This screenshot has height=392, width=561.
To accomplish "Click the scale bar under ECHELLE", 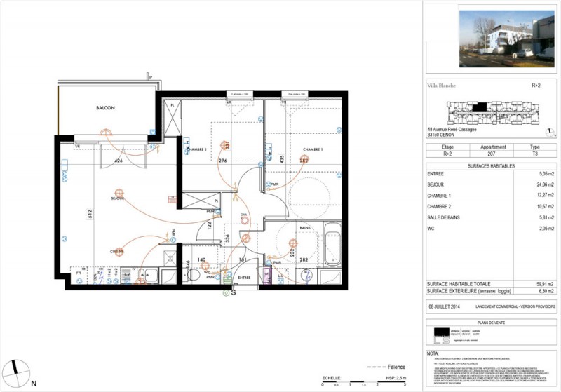I will (x=363, y=382).
